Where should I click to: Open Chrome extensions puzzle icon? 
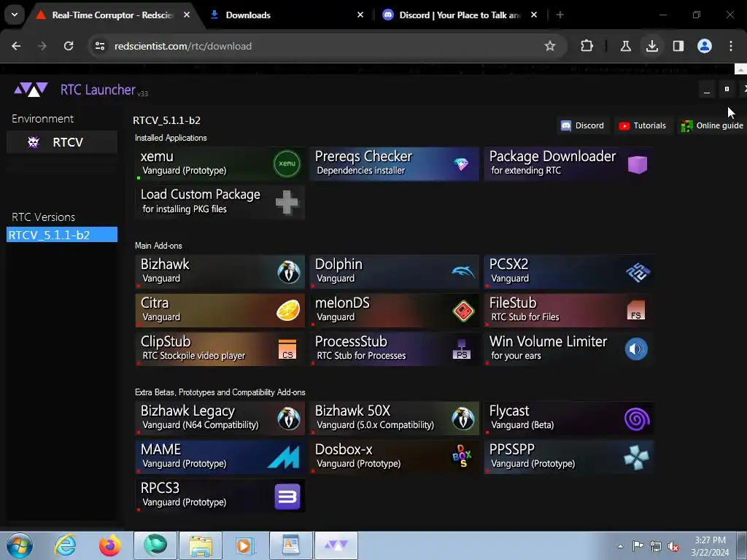(x=587, y=46)
